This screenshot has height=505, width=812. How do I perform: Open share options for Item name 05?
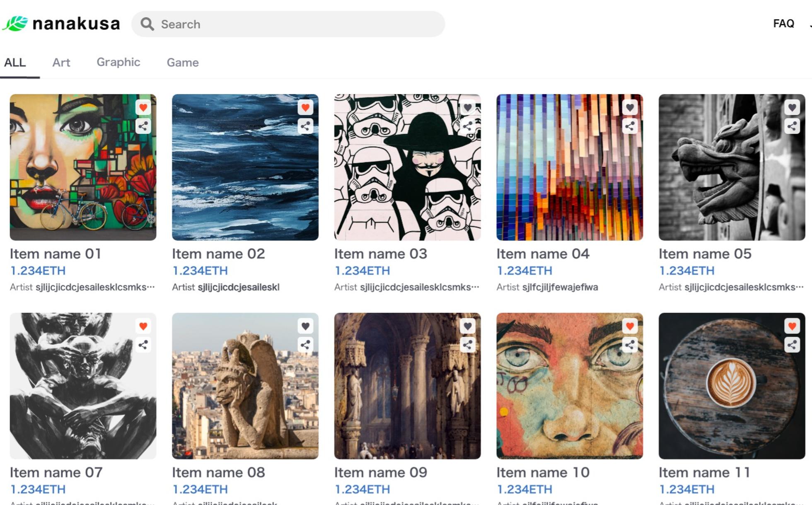tap(792, 126)
